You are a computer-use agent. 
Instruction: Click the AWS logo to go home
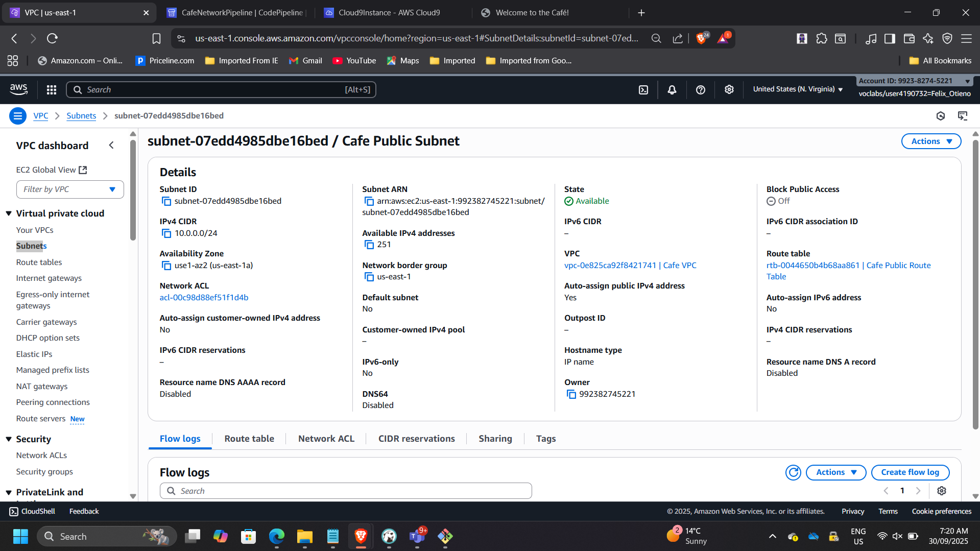pyautogui.click(x=18, y=89)
